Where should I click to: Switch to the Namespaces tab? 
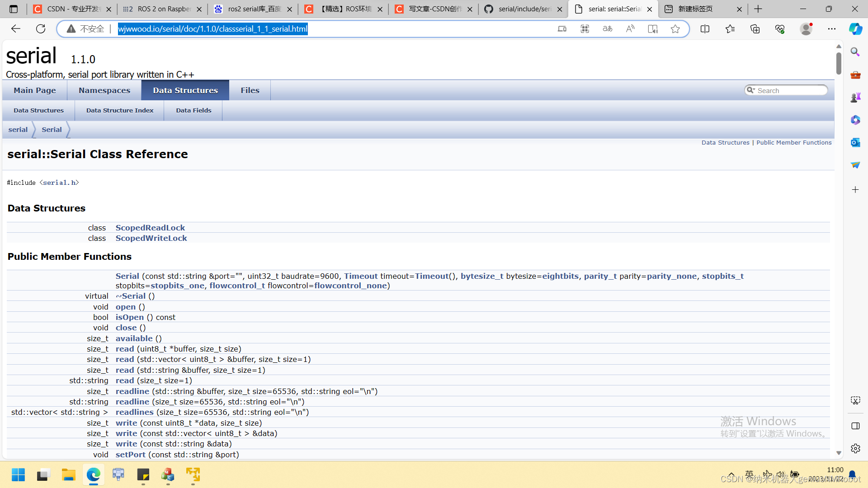[x=104, y=90]
